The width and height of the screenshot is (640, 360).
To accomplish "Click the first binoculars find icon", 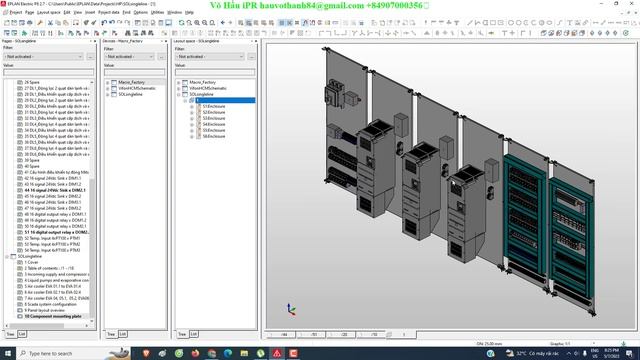I will pos(128,33).
